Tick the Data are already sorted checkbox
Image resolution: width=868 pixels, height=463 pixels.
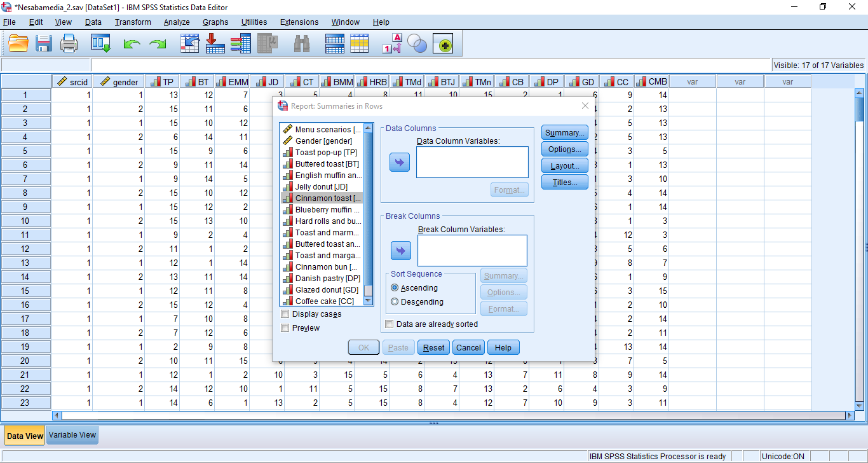390,324
